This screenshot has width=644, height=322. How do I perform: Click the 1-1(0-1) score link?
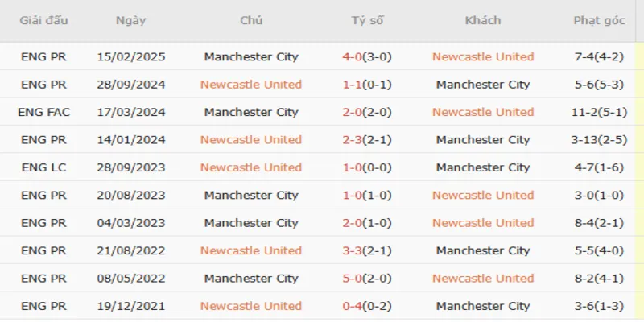tap(367, 85)
